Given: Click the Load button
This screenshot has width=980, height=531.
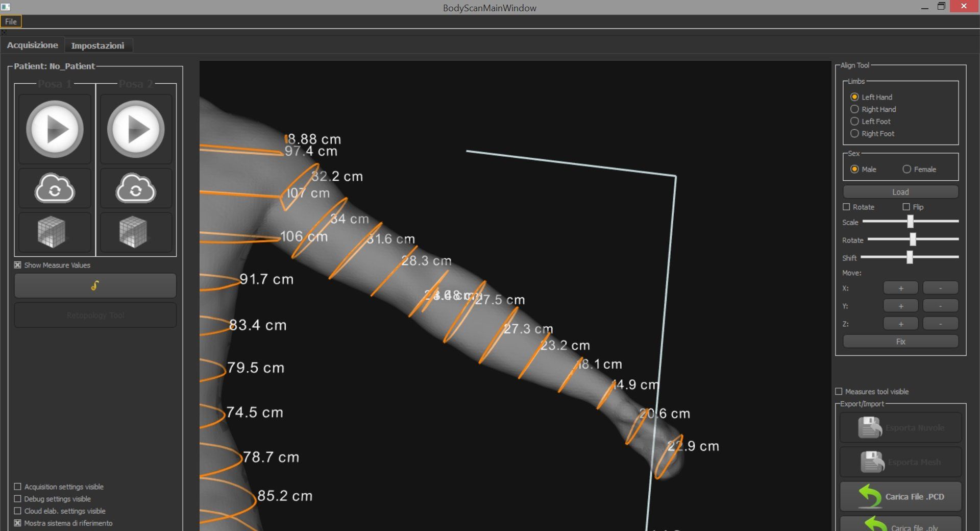Looking at the screenshot, I should [x=900, y=192].
